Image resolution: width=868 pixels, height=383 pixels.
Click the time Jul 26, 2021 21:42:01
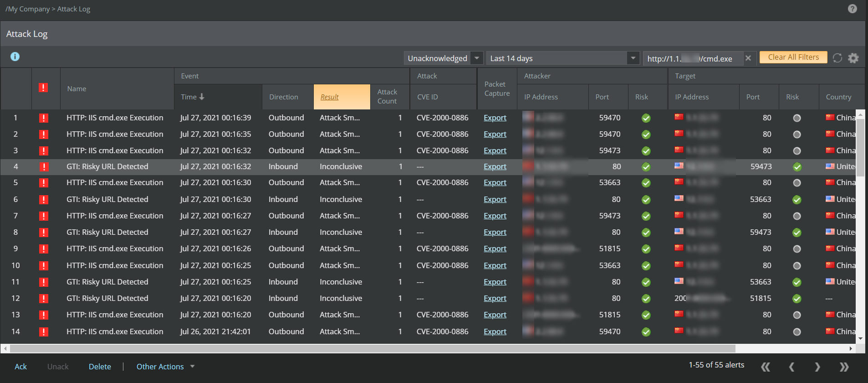[215, 331]
